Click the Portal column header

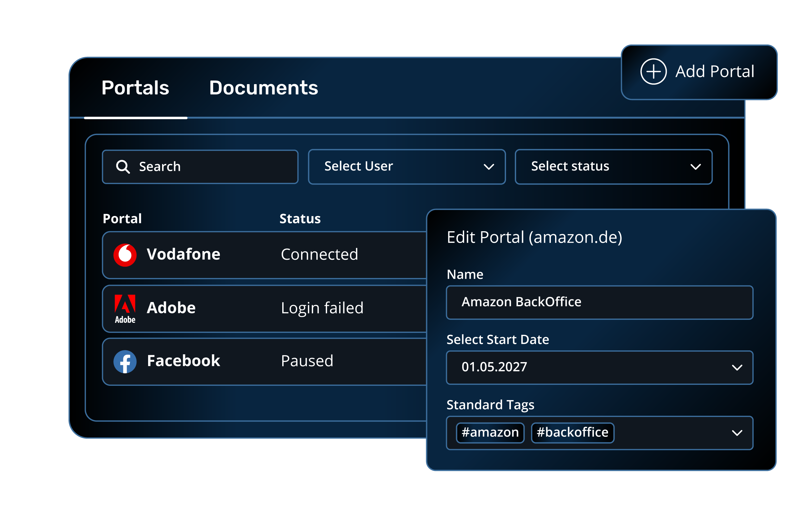coord(122,219)
